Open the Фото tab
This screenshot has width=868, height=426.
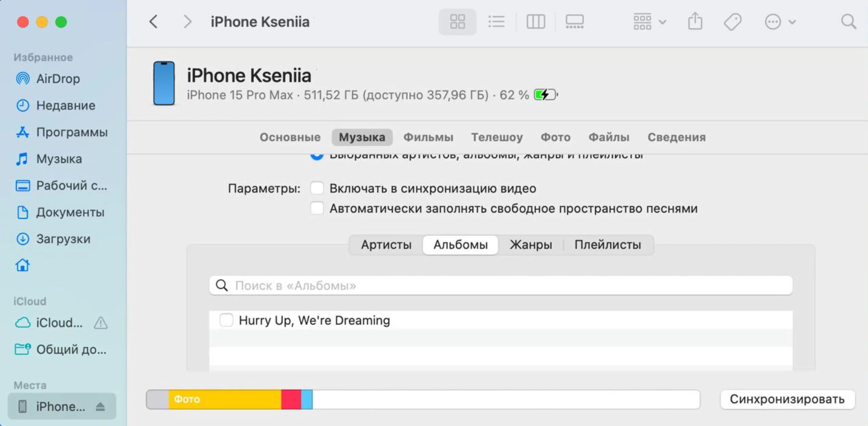[555, 137]
